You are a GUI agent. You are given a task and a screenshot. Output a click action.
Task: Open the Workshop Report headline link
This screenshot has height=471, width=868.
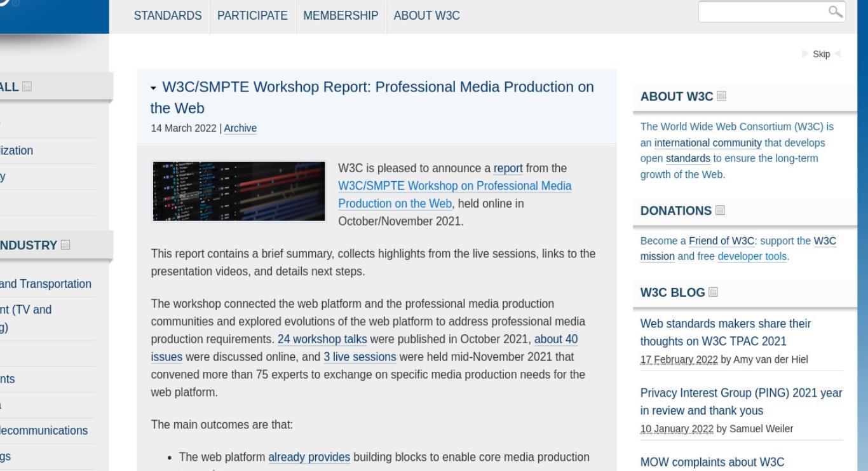tap(372, 97)
